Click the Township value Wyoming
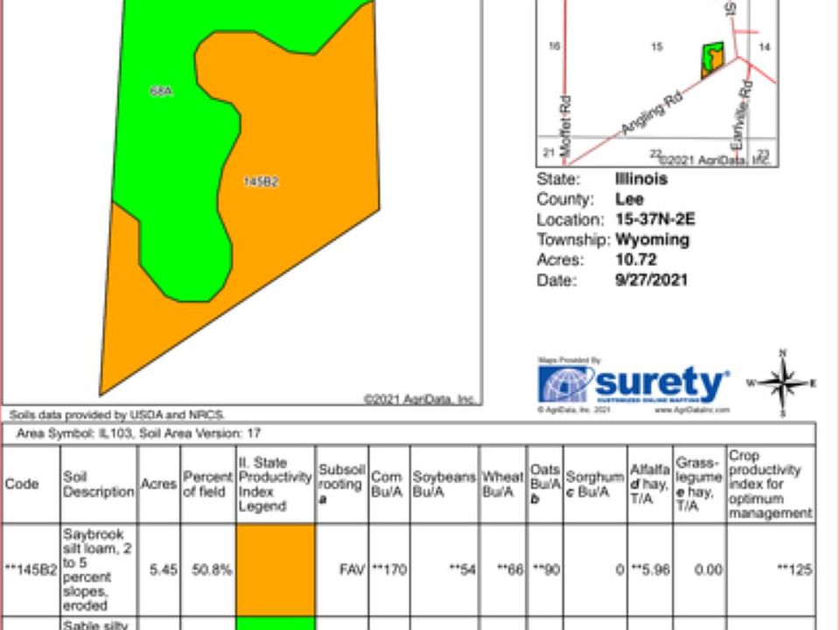 coord(652,240)
